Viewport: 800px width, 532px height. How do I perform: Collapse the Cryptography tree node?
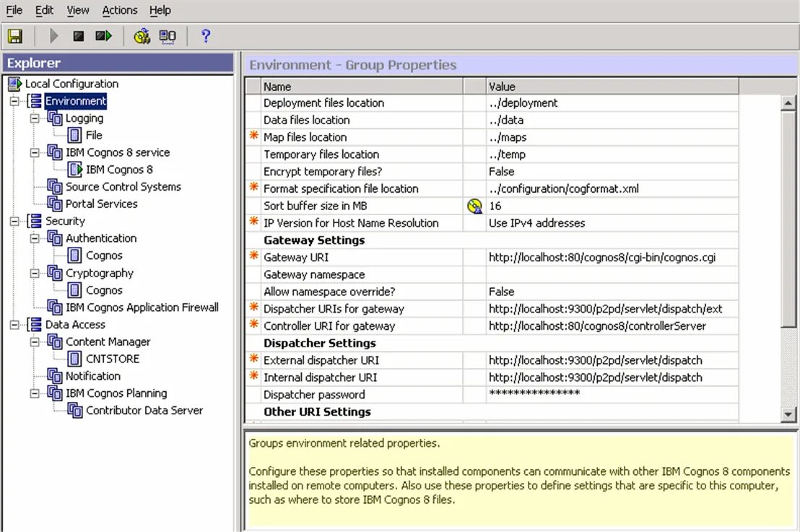point(34,273)
